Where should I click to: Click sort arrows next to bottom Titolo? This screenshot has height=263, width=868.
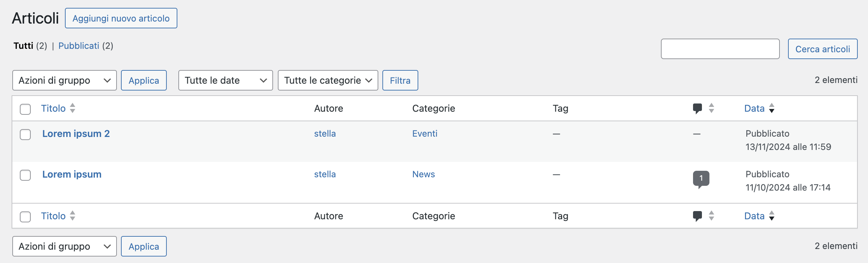pos(72,216)
